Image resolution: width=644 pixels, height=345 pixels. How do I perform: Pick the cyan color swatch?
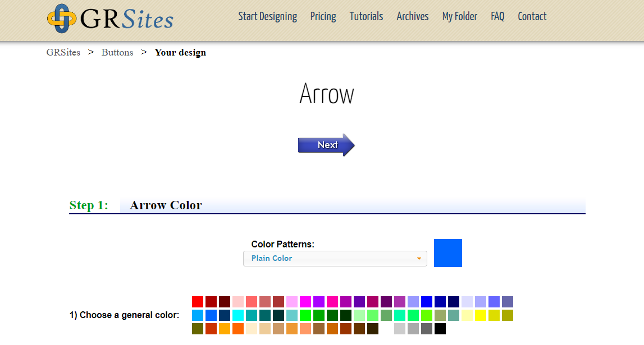point(239,315)
